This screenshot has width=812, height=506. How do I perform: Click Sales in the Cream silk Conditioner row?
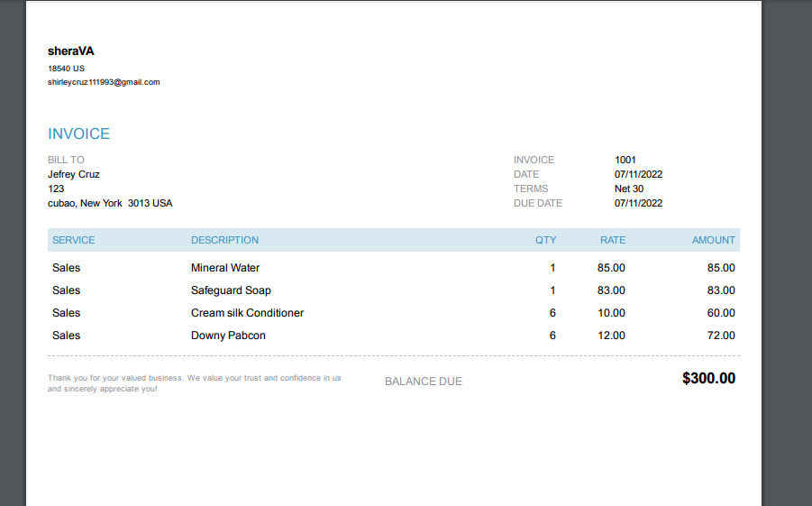pos(67,313)
